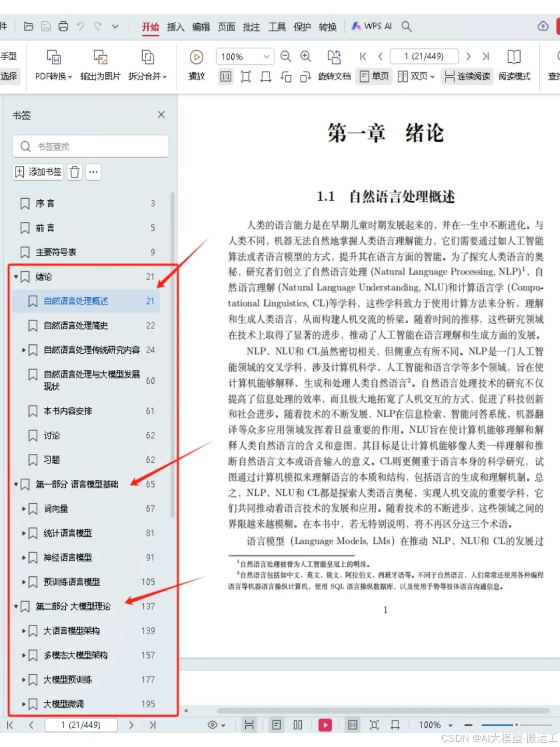Launch WPS AI from the top bar
Screen dimensions: 560x747
pos(371,26)
